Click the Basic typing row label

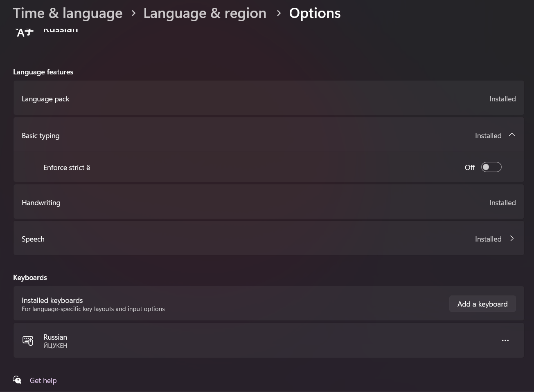(41, 136)
